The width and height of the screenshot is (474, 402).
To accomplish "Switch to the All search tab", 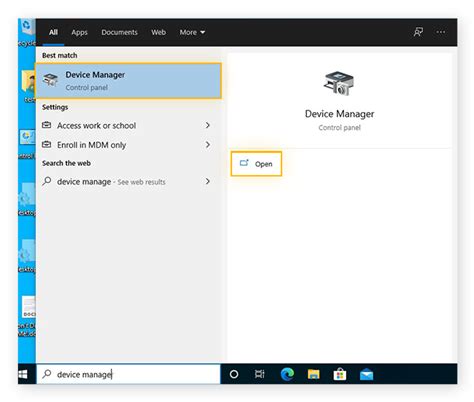I will (53, 32).
